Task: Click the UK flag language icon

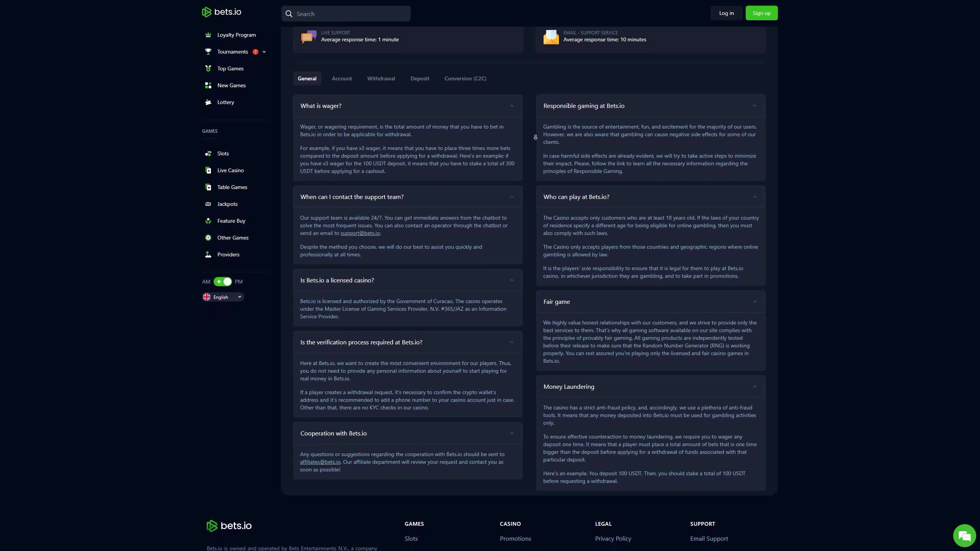Action: tap(207, 297)
